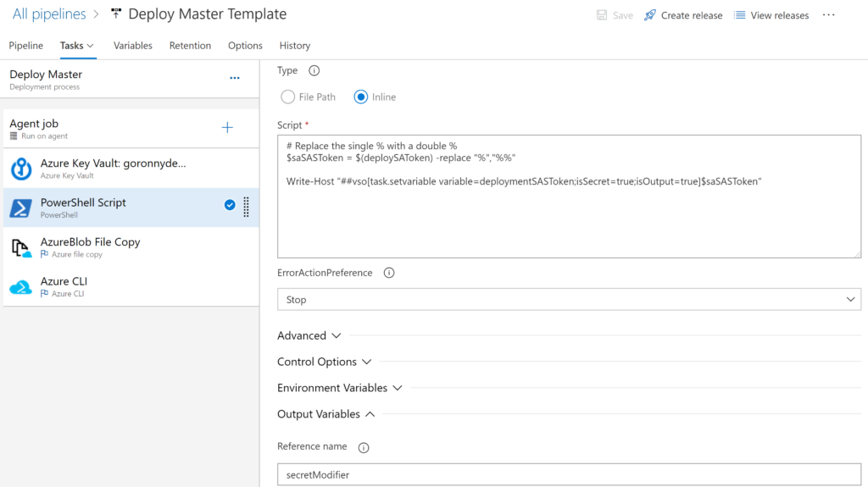Switch to the Variables tab
Image resolution: width=868 pixels, height=487 pixels.
click(133, 46)
